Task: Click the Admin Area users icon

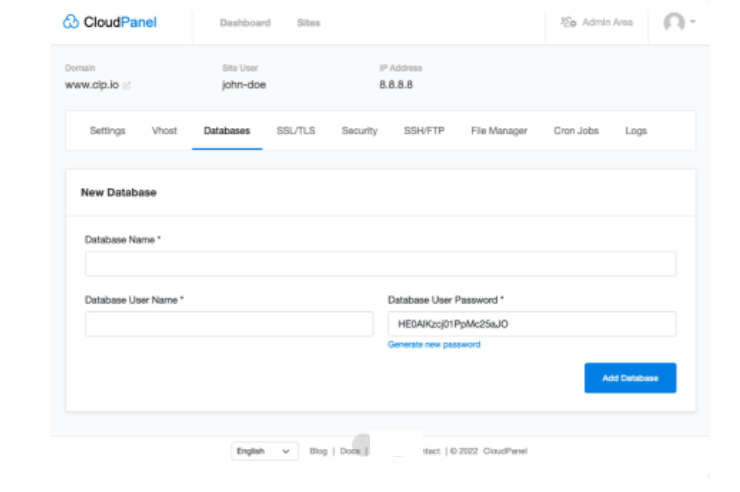Action: (x=569, y=22)
